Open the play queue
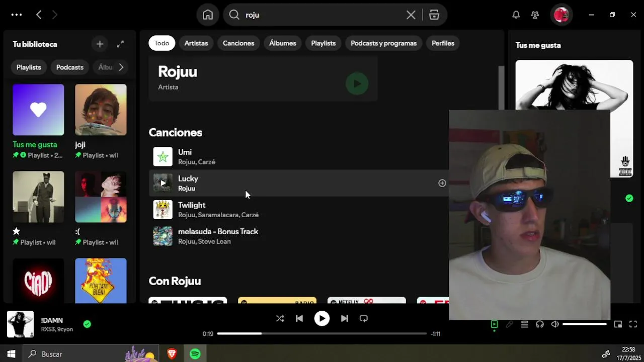644x362 pixels. [524, 324]
